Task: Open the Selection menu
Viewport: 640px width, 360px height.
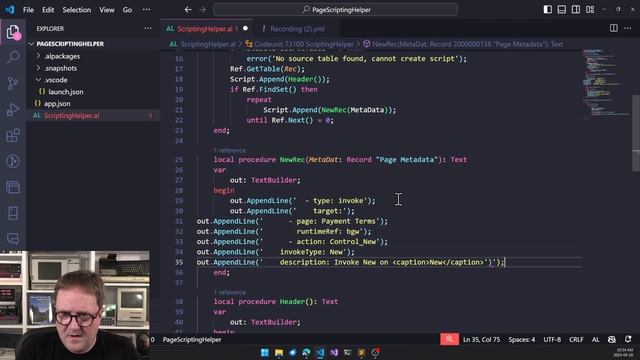Action: point(76,9)
